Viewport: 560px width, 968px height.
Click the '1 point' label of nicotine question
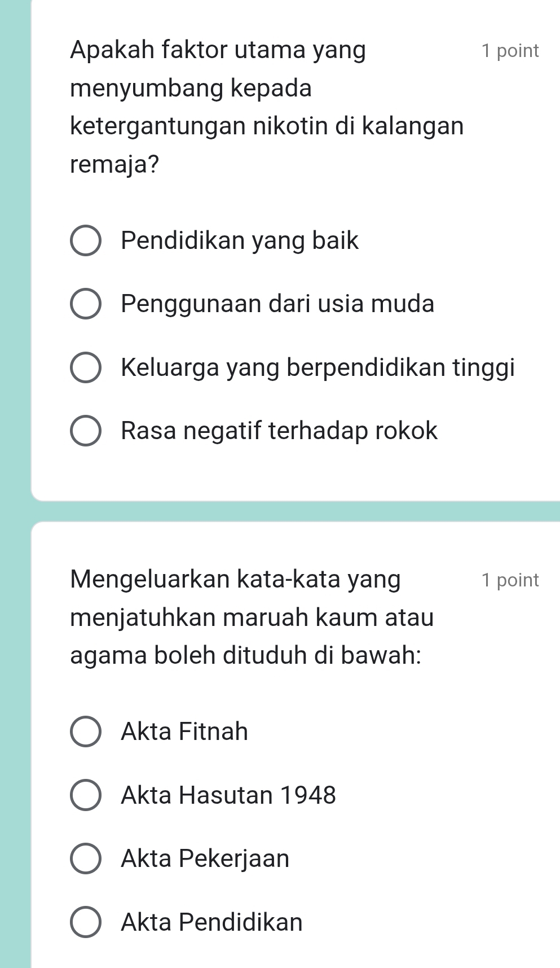click(x=510, y=51)
